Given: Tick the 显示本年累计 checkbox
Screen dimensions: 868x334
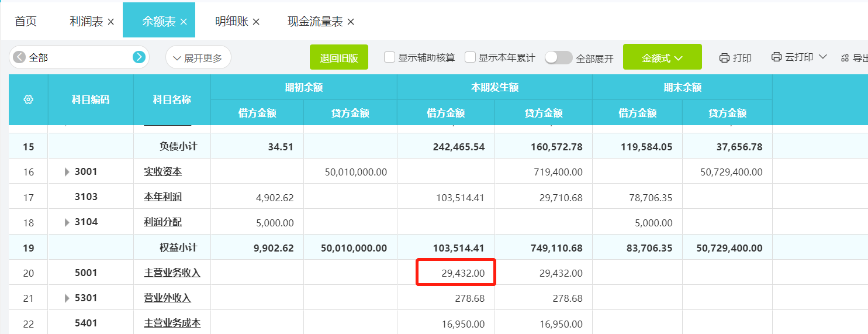Looking at the screenshot, I should [x=470, y=57].
